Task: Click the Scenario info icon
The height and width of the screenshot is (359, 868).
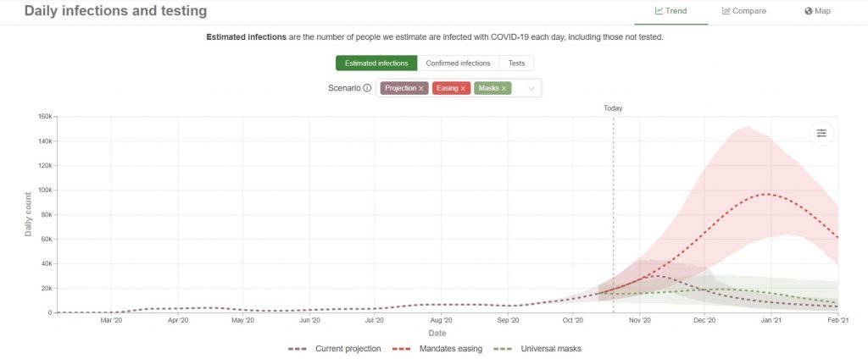Action: click(367, 88)
